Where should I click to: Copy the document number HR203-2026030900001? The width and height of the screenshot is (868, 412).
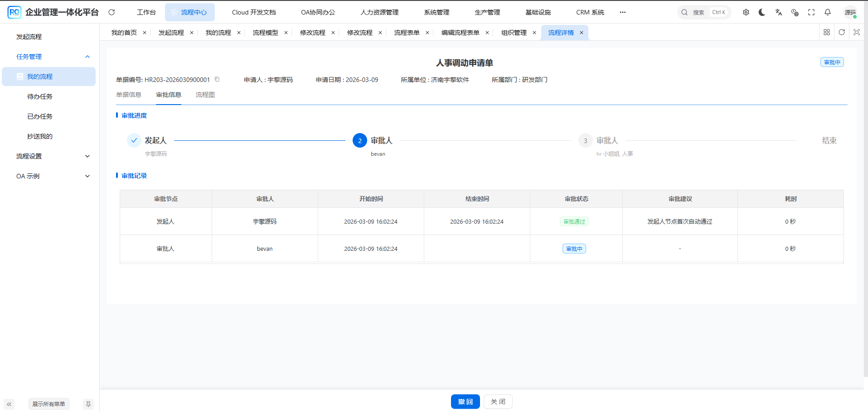[217, 80]
